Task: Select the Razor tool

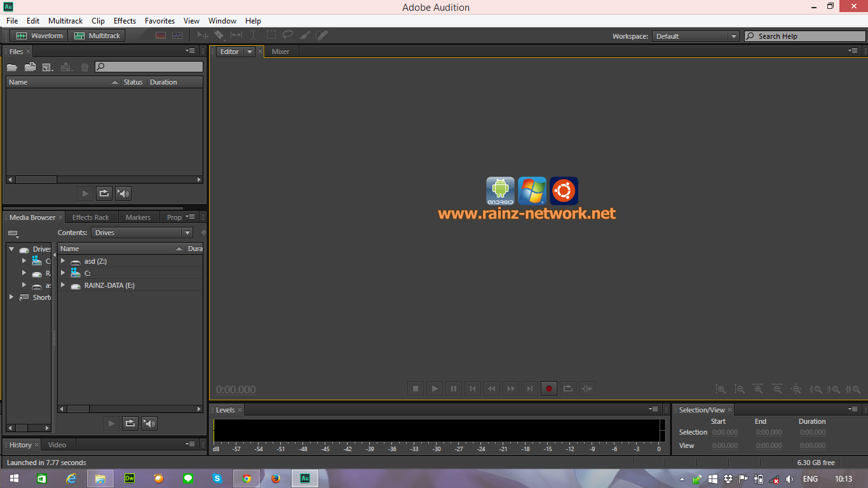Action: tap(219, 36)
